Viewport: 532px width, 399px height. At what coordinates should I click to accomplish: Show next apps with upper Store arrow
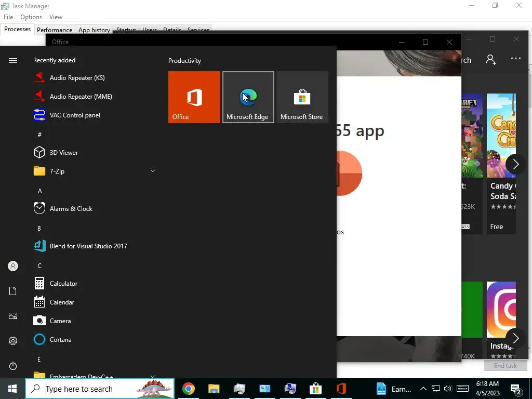pos(515,164)
